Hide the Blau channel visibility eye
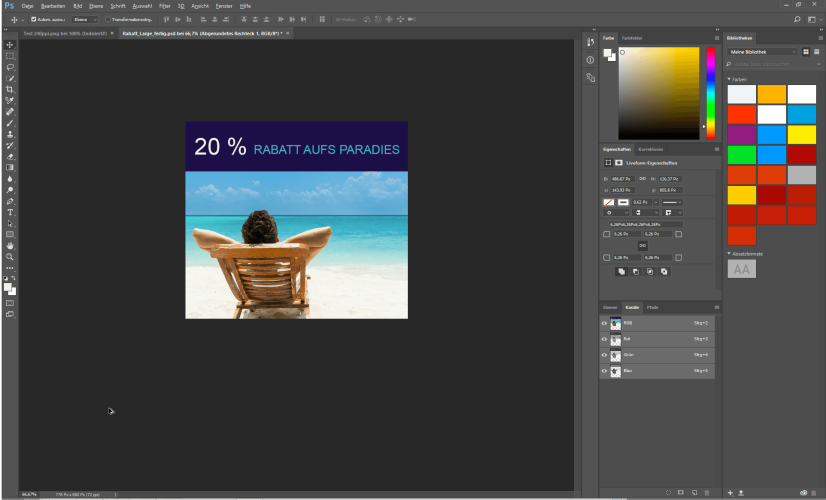 (x=604, y=371)
